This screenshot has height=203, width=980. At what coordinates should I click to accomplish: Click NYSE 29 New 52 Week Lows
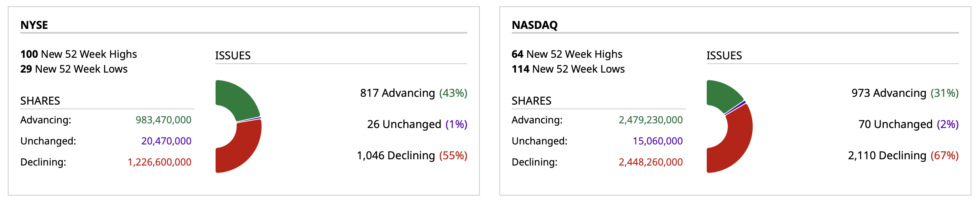pos(74,69)
